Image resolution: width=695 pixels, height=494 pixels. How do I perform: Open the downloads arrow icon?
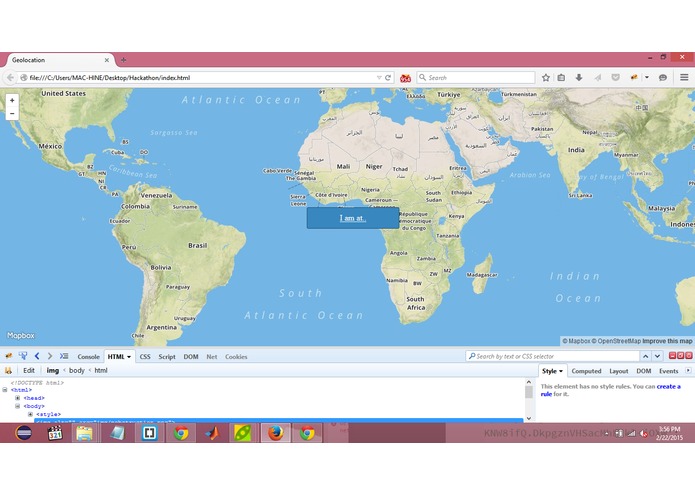[579, 78]
